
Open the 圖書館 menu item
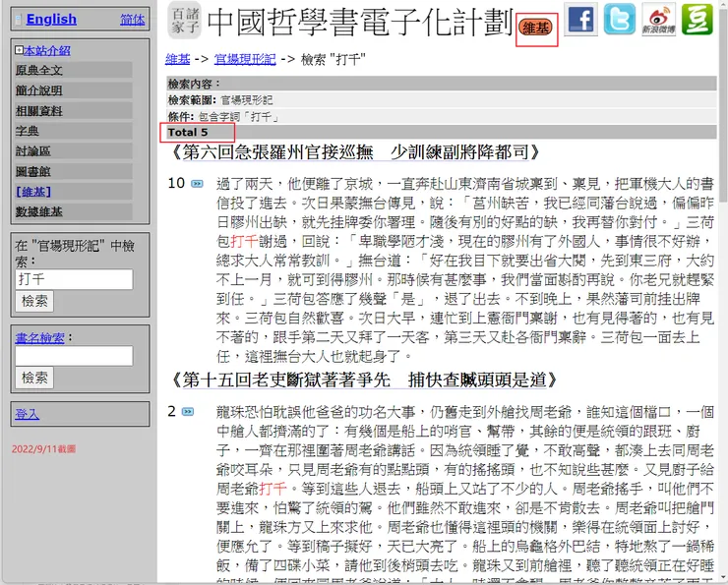74,172
